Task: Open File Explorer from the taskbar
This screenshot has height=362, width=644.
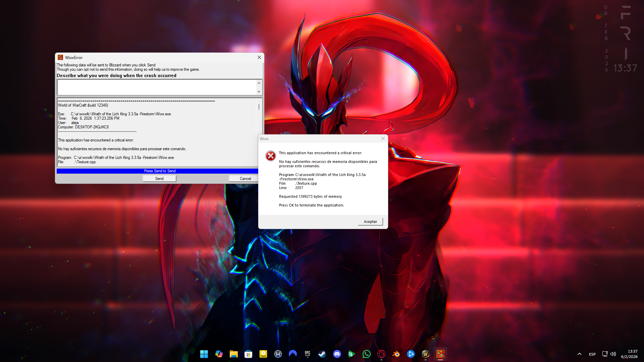Action: [x=233, y=354]
